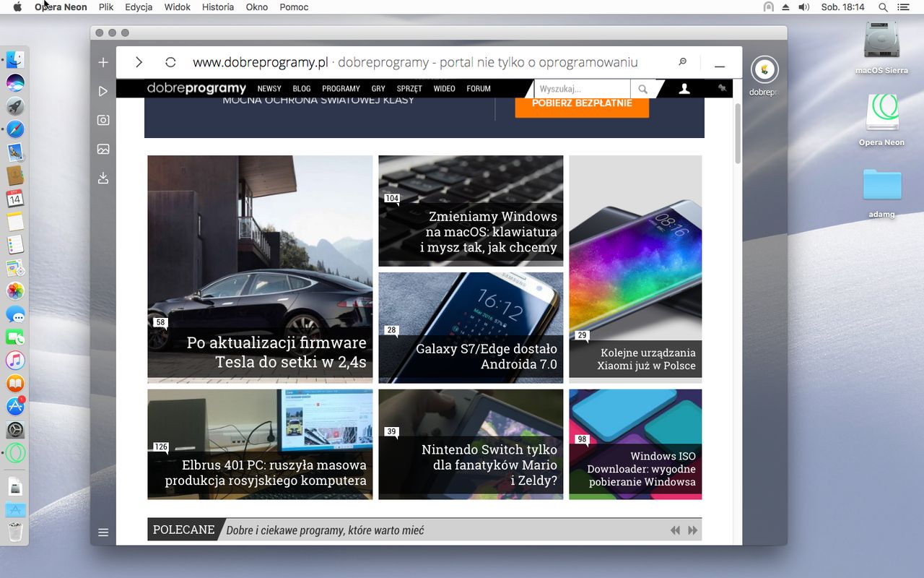This screenshot has width=924, height=578.
Task: Click the volume icon in the menu bar
Action: [x=803, y=7]
